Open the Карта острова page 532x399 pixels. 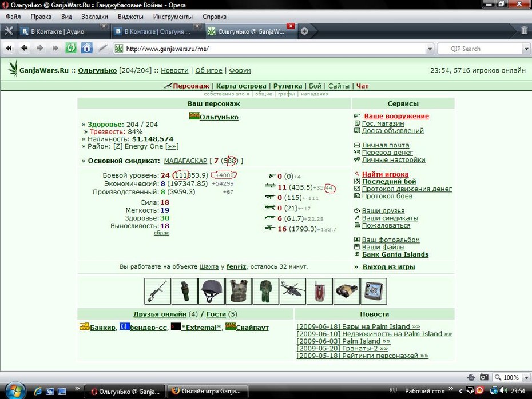click(x=241, y=86)
